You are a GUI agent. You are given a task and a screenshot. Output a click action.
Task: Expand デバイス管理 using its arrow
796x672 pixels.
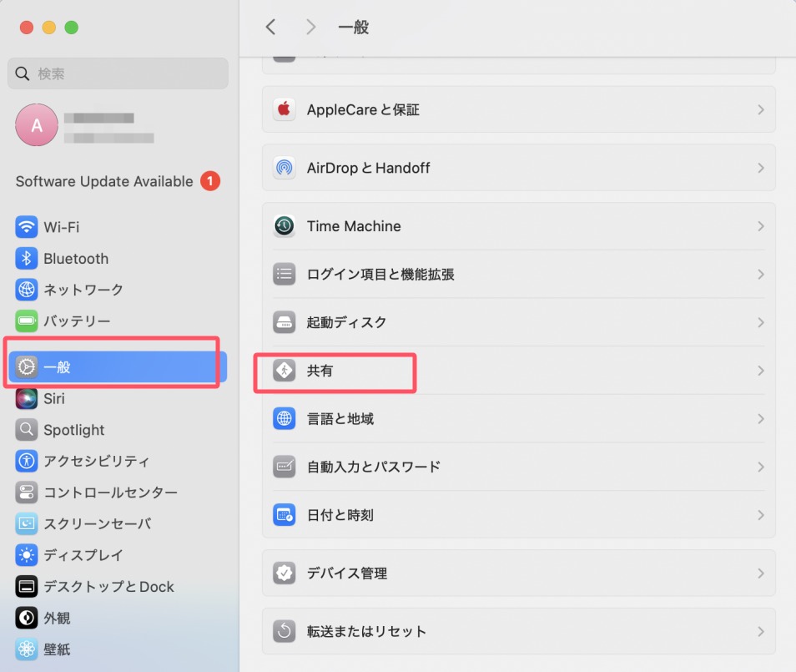[760, 573]
